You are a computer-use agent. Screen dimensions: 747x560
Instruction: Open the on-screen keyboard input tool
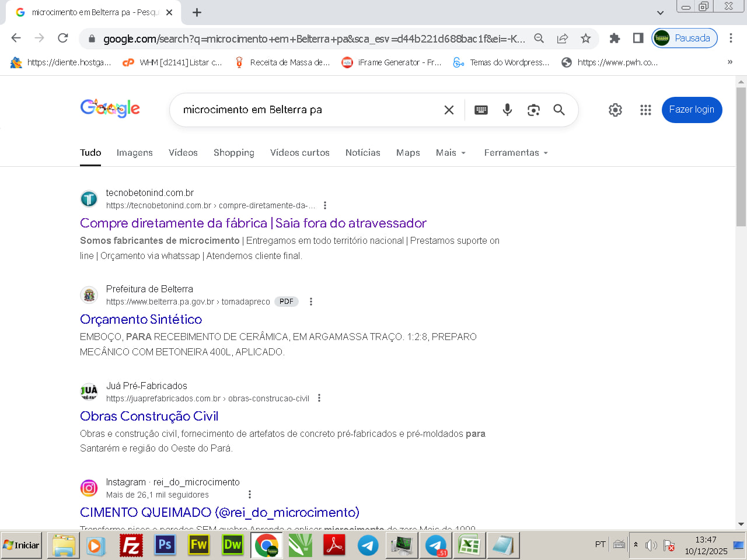(x=481, y=110)
